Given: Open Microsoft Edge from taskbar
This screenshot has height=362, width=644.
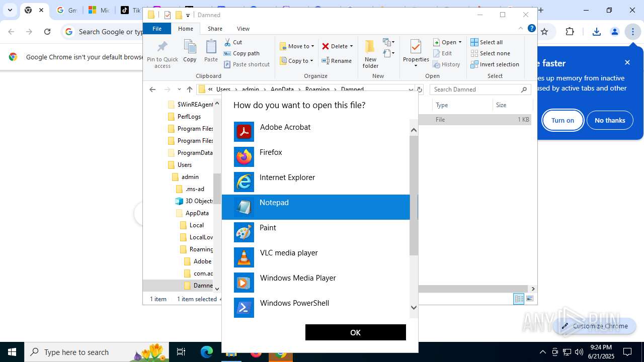Looking at the screenshot, I should tap(207, 352).
